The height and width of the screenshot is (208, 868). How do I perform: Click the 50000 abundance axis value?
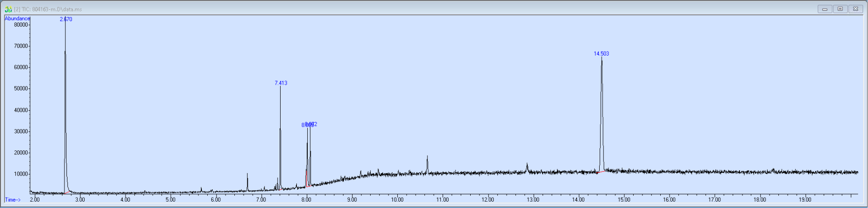coord(21,89)
